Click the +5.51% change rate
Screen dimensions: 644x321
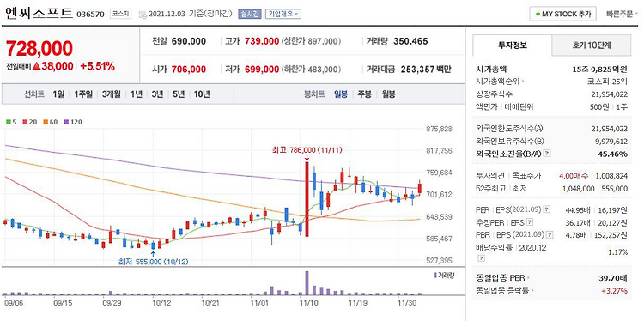[x=97, y=66]
